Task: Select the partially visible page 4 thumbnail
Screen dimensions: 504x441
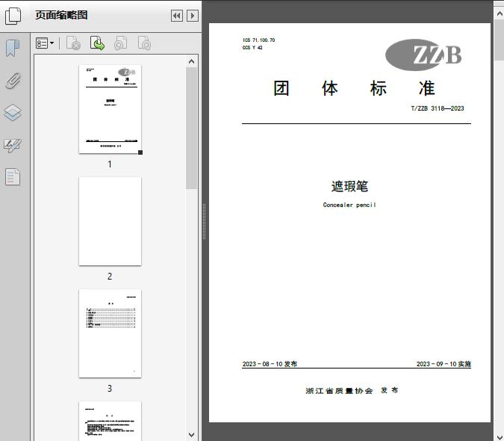Action: 110,421
